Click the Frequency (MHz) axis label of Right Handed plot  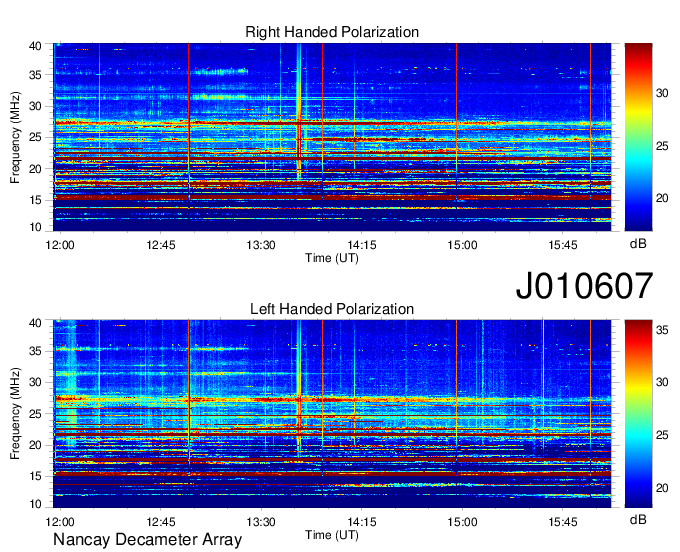(x=15, y=137)
